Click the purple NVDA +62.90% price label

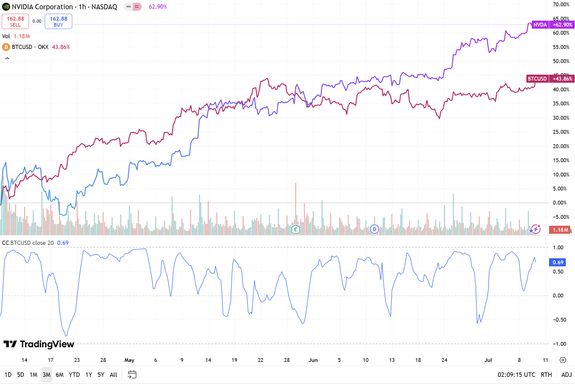click(553, 25)
